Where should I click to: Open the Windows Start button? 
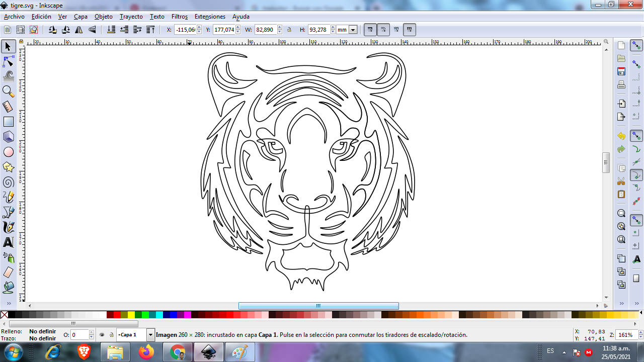coord(14,352)
